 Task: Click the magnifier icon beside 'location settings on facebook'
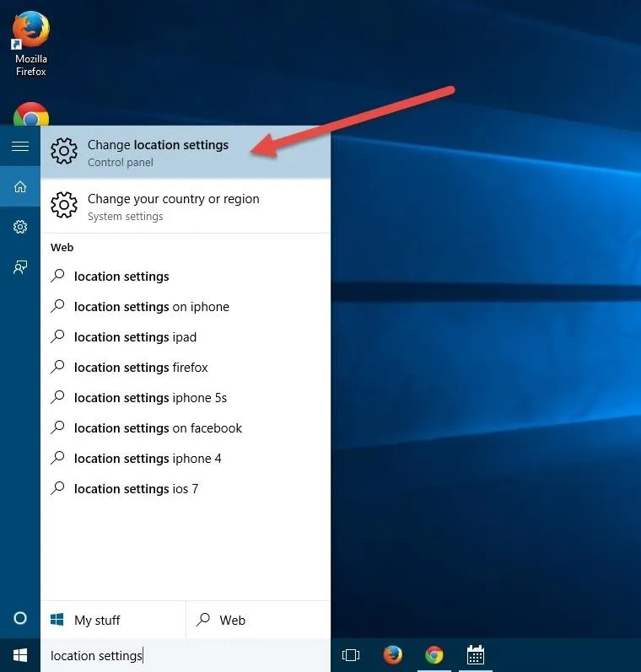pyautogui.click(x=57, y=427)
